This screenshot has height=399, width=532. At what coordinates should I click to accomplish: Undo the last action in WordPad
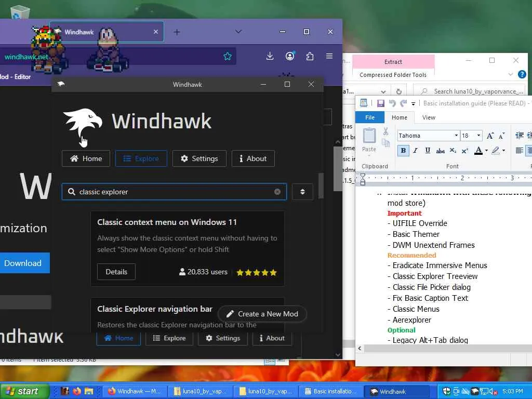tap(392, 103)
